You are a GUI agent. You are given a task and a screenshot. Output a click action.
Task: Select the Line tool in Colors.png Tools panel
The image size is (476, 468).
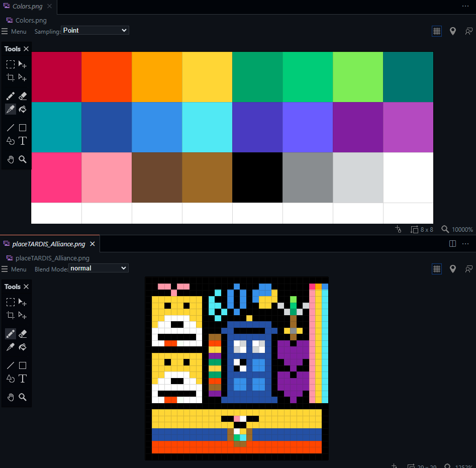click(11, 128)
